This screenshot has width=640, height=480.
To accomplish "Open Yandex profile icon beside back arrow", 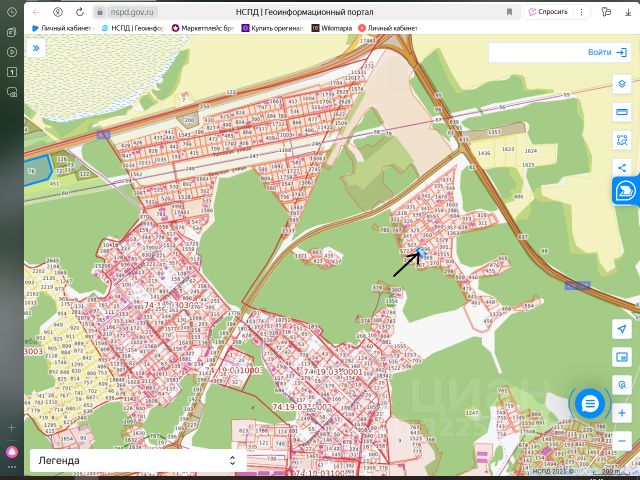I will (x=58, y=12).
